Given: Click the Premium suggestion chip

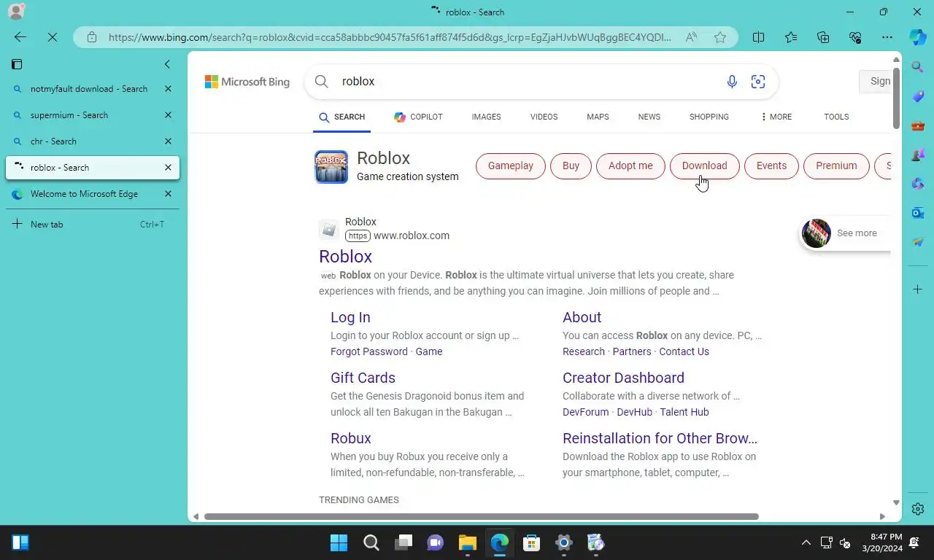Looking at the screenshot, I should point(836,166).
